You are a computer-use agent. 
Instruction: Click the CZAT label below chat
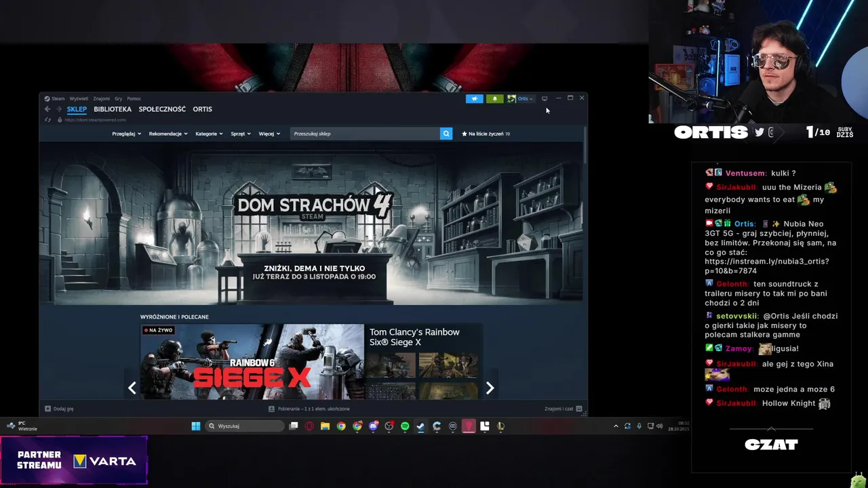coord(771,445)
